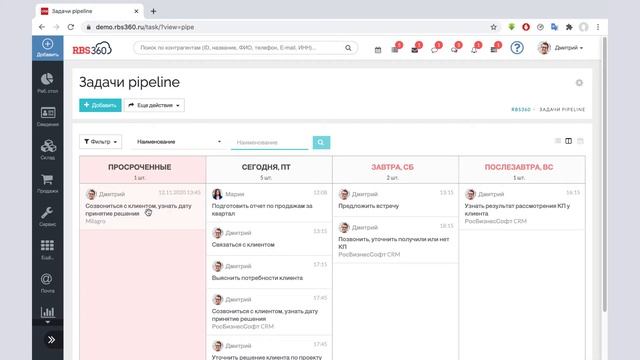This screenshot has width=640, height=360.
Task: Click the RBS360 logo
Action: point(92,48)
